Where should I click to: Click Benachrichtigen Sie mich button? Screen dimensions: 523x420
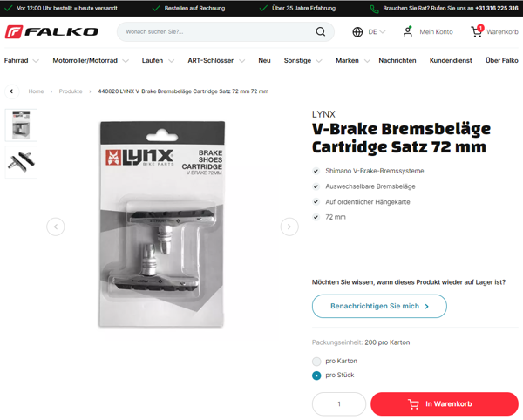point(379,306)
